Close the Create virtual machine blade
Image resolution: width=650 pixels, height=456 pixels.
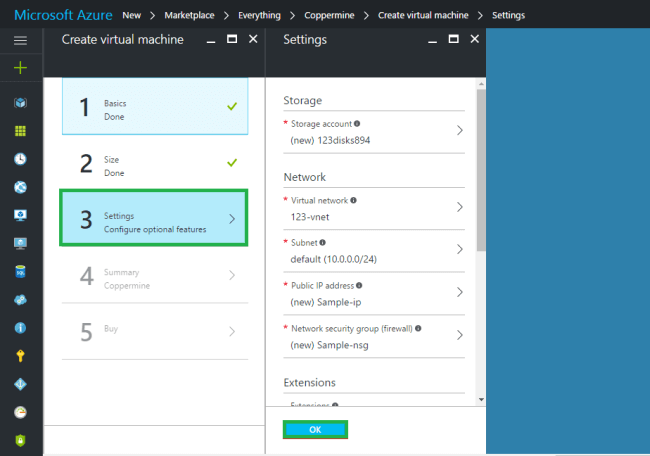pos(253,39)
